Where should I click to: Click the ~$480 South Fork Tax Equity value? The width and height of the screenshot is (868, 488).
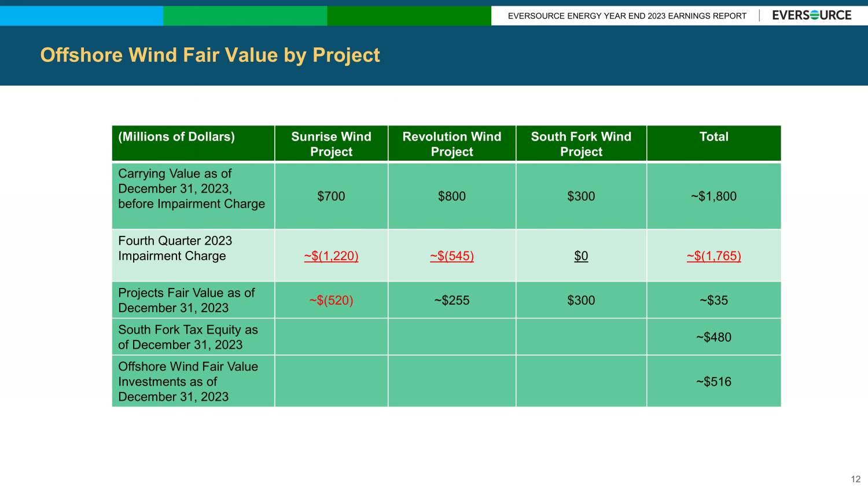713,338
